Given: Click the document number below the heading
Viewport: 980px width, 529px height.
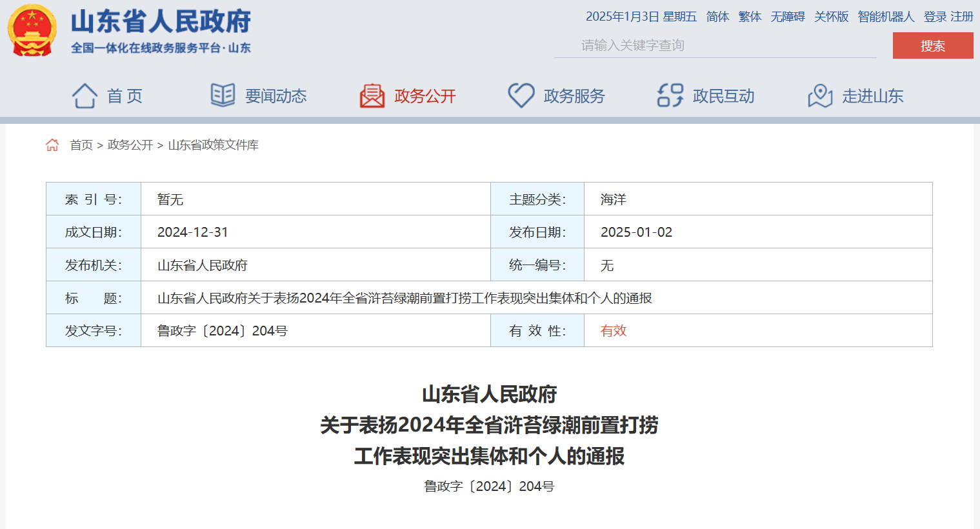Looking at the screenshot, I should pyautogui.click(x=489, y=486).
